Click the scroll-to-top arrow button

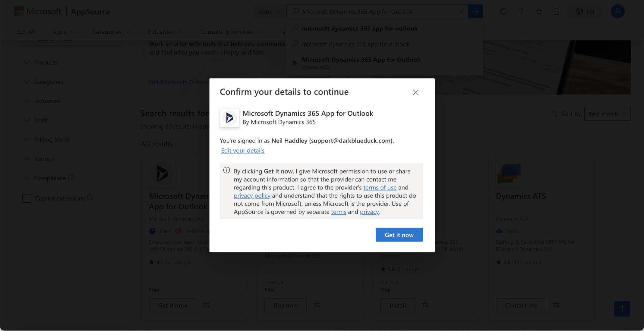point(622,308)
